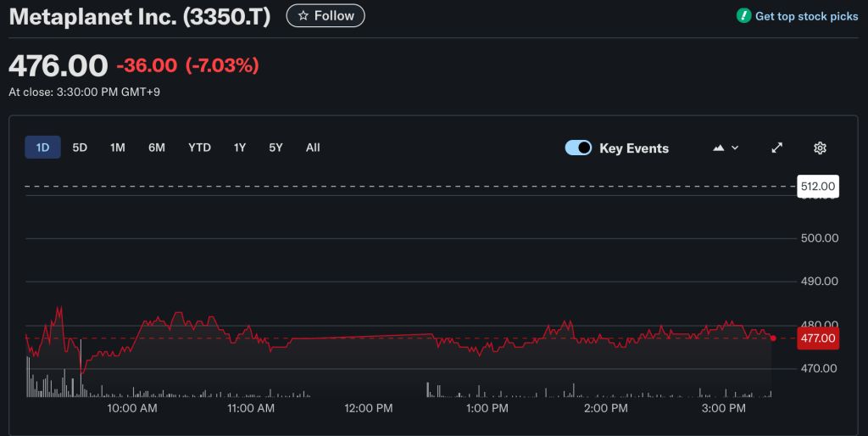Click the star icon in Follow button
868x436 pixels.
(x=303, y=16)
